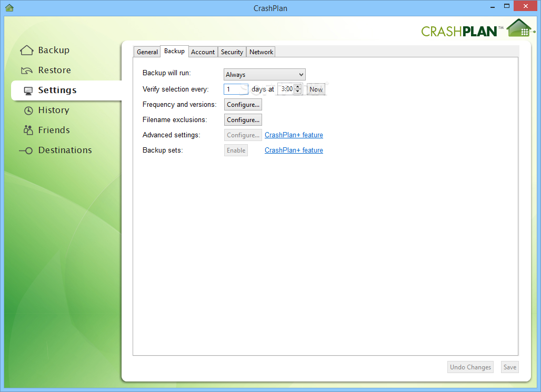Switch to the General tab
Screen dimensions: 541x392
coord(147,52)
